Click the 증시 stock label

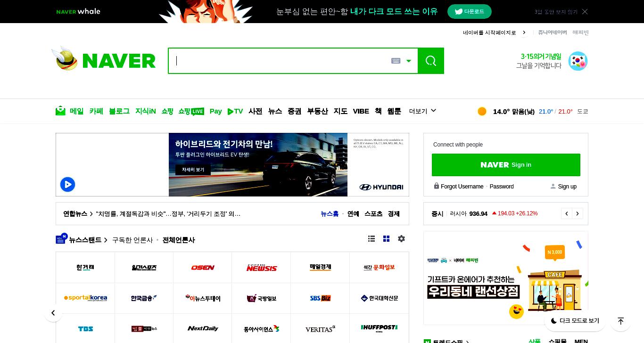pos(438,214)
